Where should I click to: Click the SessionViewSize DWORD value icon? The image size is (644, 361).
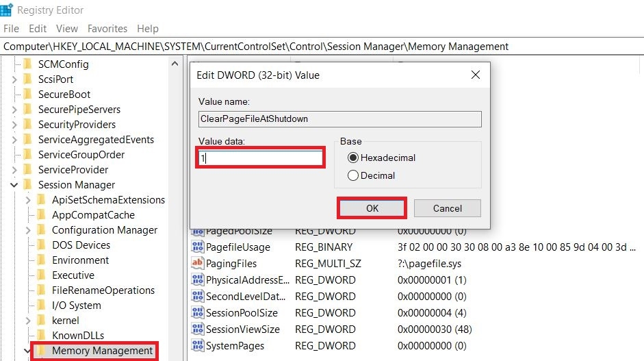[x=198, y=329]
